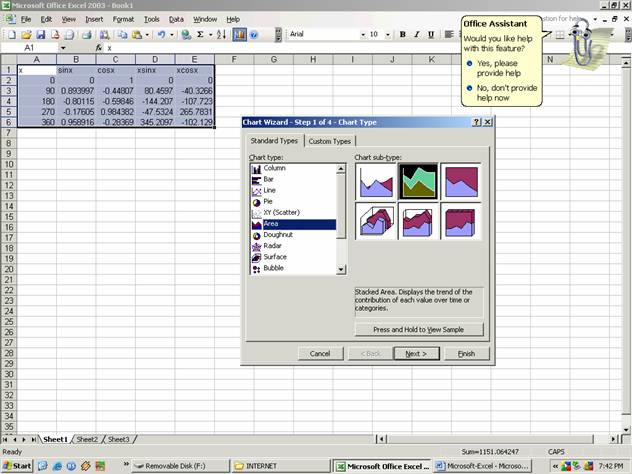
Task: Select the 100% Stacked Area sub-type thumbnail
Action: tap(461, 182)
